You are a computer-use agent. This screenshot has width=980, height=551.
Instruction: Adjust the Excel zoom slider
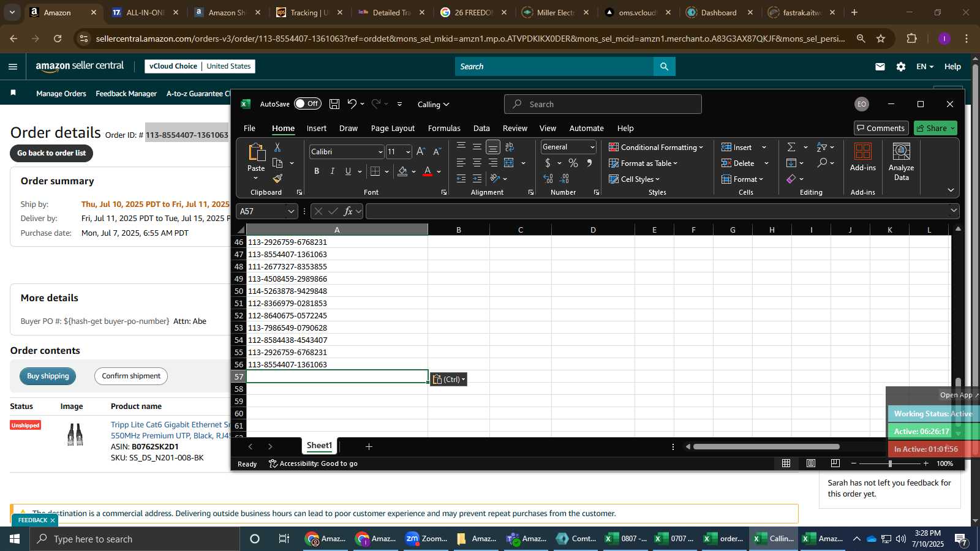click(x=890, y=463)
